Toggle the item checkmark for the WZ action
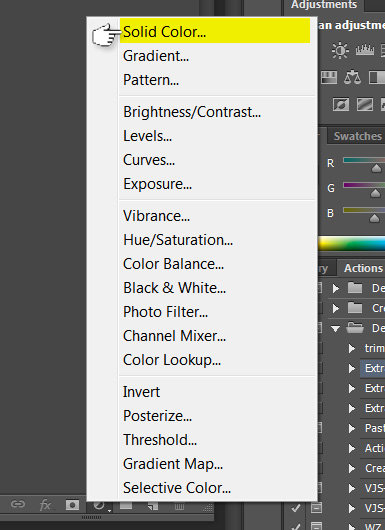Image resolution: width=385 pixels, height=530 pixels. (296, 526)
